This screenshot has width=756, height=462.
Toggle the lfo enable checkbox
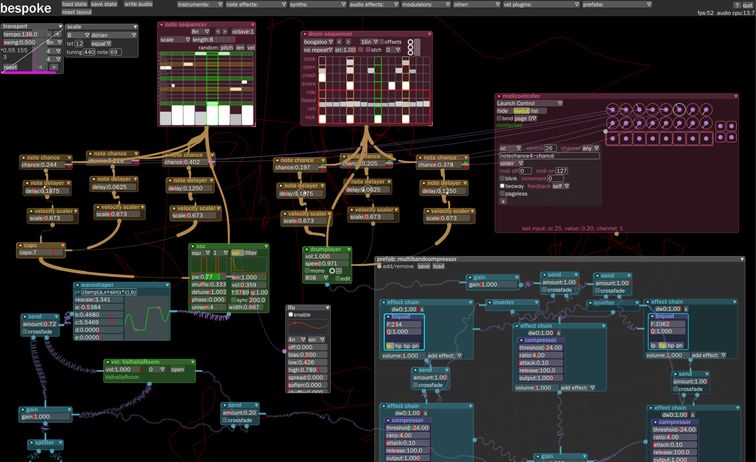click(x=292, y=314)
